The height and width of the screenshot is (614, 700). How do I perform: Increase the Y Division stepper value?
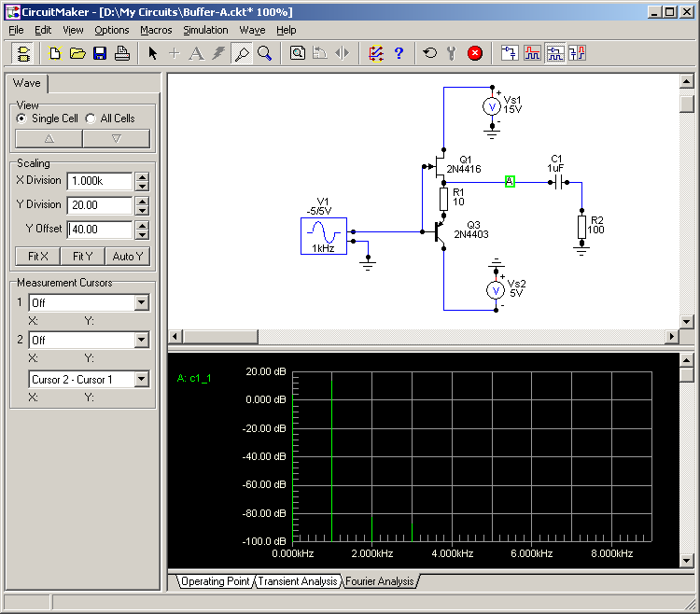coord(143,202)
